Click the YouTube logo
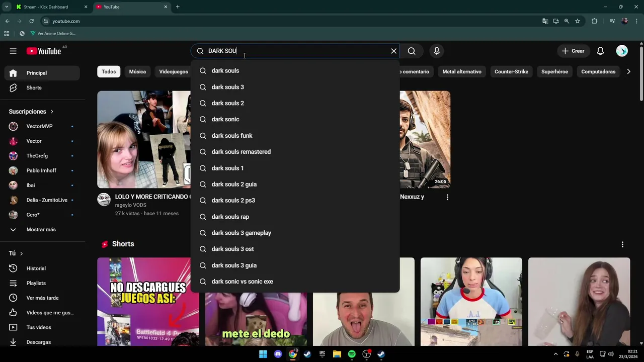 (x=44, y=51)
